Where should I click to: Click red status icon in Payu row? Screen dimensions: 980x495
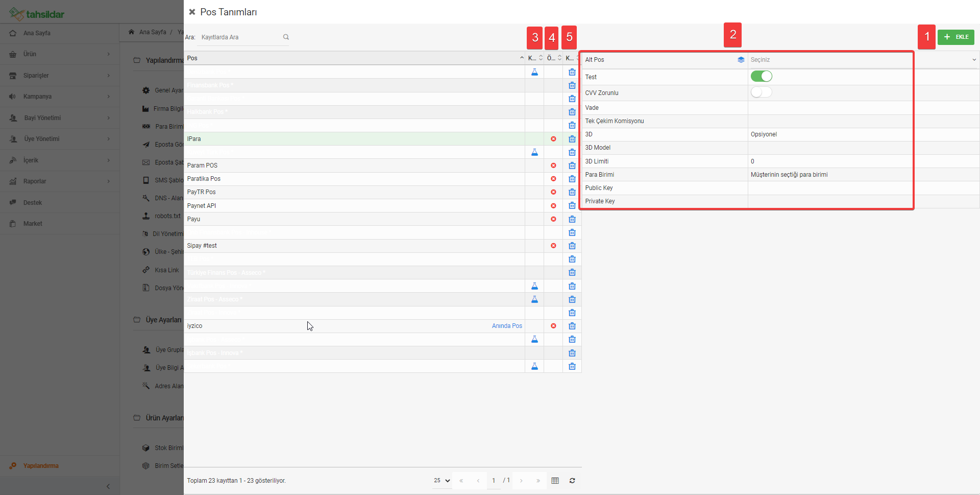pos(553,219)
